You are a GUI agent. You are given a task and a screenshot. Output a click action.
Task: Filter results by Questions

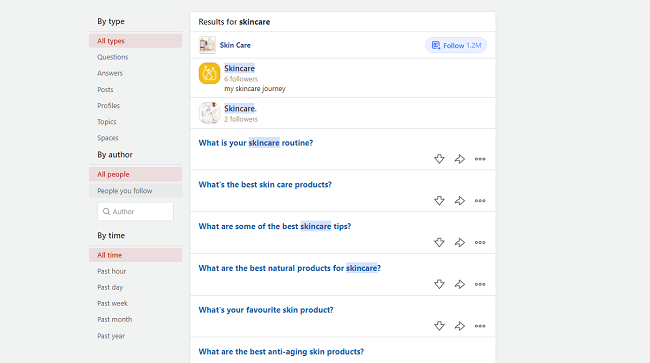click(x=112, y=57)
